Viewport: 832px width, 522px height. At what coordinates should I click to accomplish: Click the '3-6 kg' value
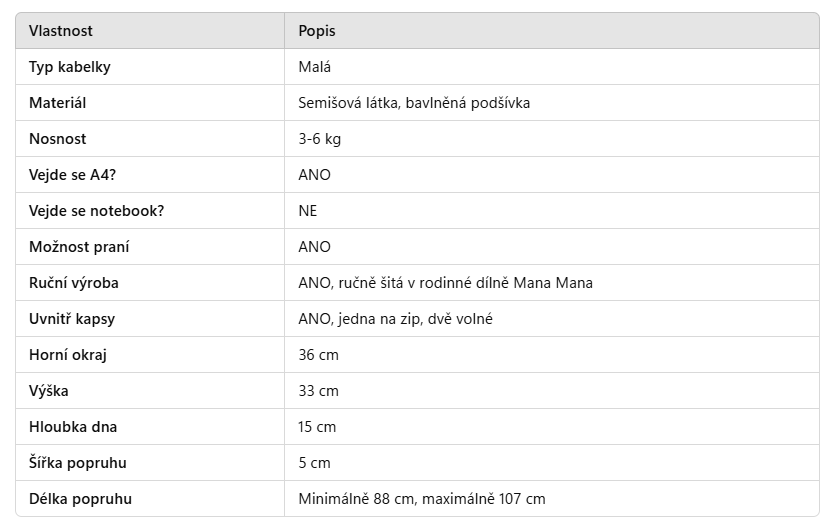coord(319,139)
